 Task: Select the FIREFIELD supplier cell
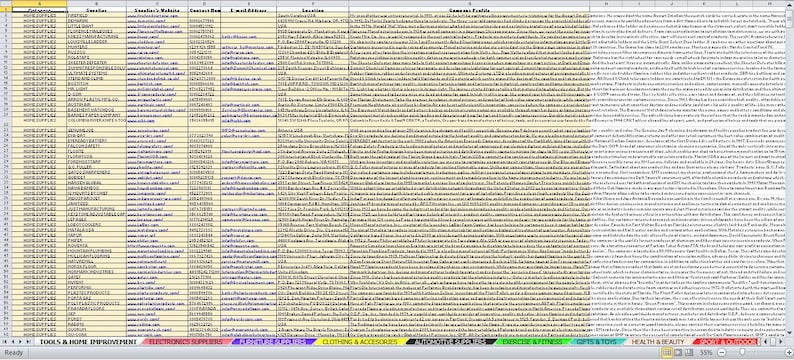pos(96,15)
